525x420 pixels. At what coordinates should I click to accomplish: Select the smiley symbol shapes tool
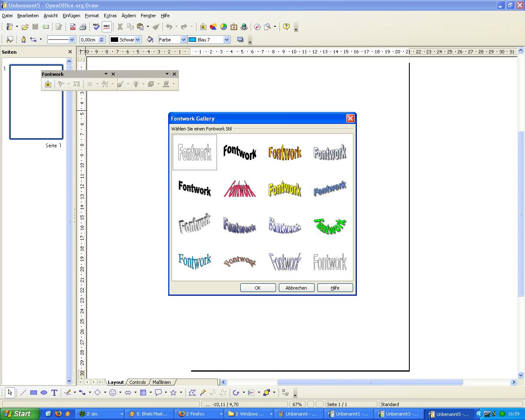coord(113,393)
